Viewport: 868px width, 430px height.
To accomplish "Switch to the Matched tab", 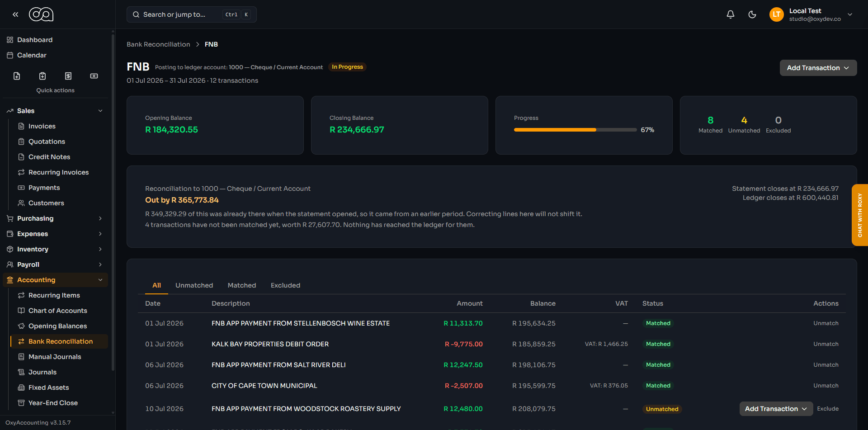I will 242,285.
